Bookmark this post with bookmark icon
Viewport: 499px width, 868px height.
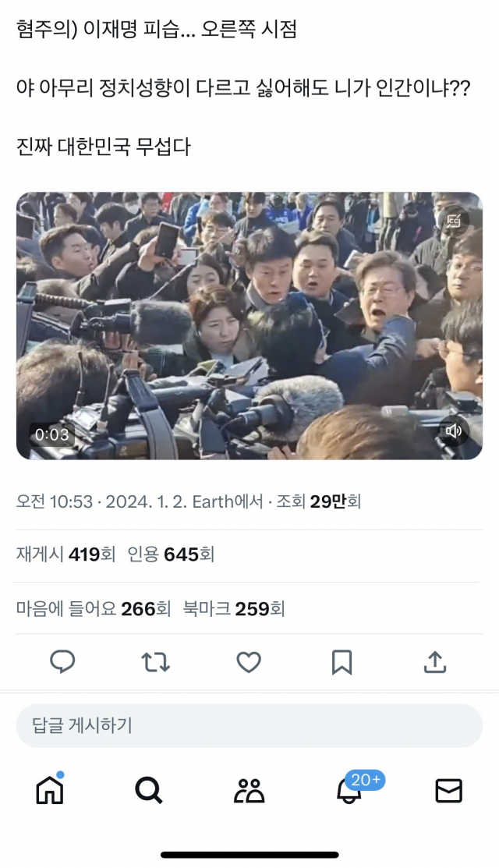(342, 662)
